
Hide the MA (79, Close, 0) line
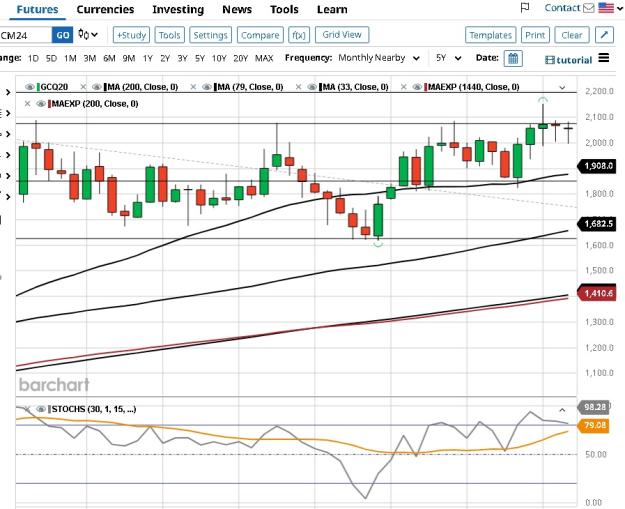[x=206, y=87]
